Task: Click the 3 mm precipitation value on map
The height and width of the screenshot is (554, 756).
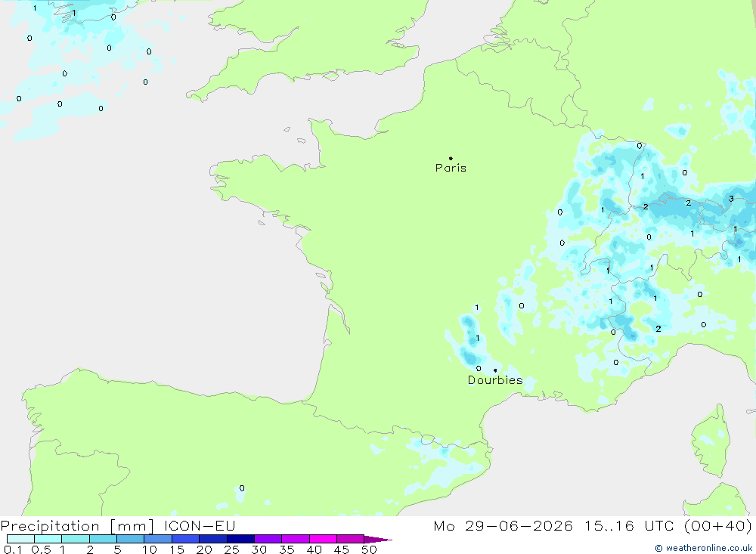Action: (x=731, y=199)
